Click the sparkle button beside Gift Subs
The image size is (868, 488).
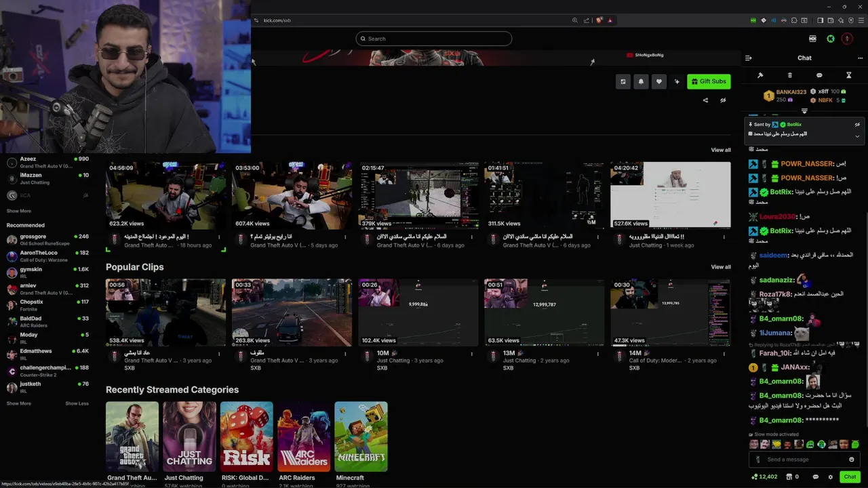pos(676,81)
